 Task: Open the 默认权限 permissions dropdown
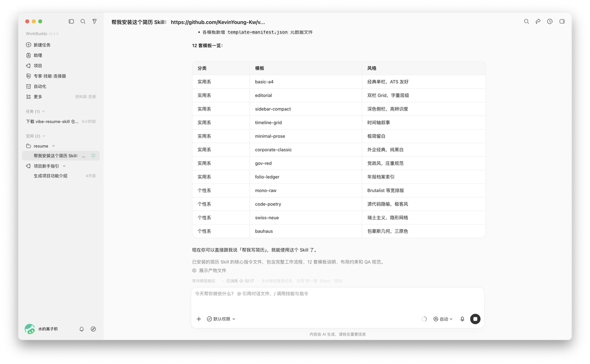point(221,319)
